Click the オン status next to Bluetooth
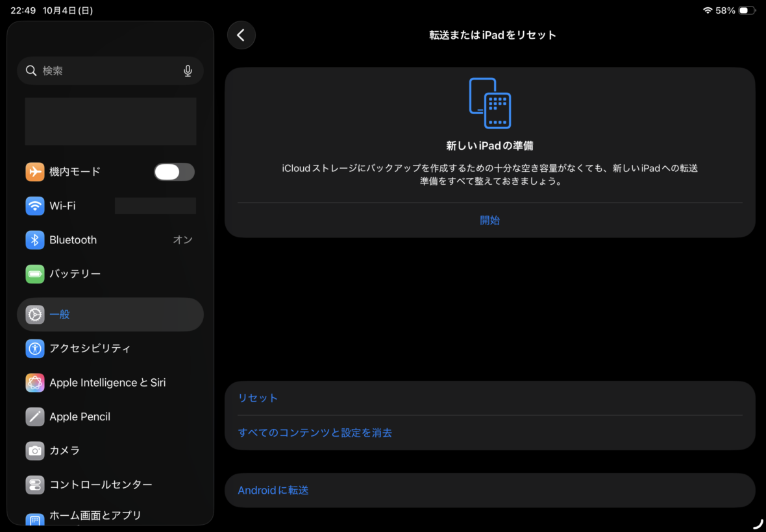The height and width of the screenshot is (532, 766). click(x=182, y=240)
